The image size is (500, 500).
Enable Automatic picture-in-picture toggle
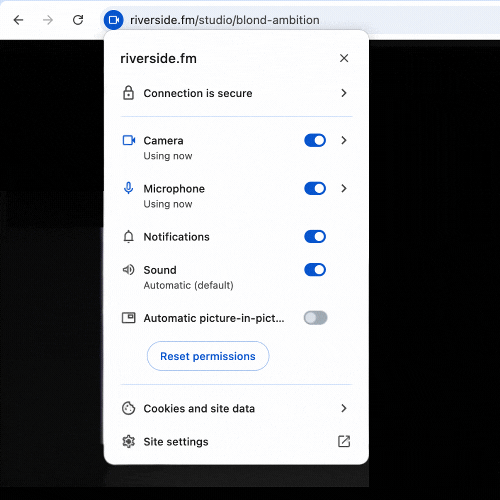(x=315, y=318)
